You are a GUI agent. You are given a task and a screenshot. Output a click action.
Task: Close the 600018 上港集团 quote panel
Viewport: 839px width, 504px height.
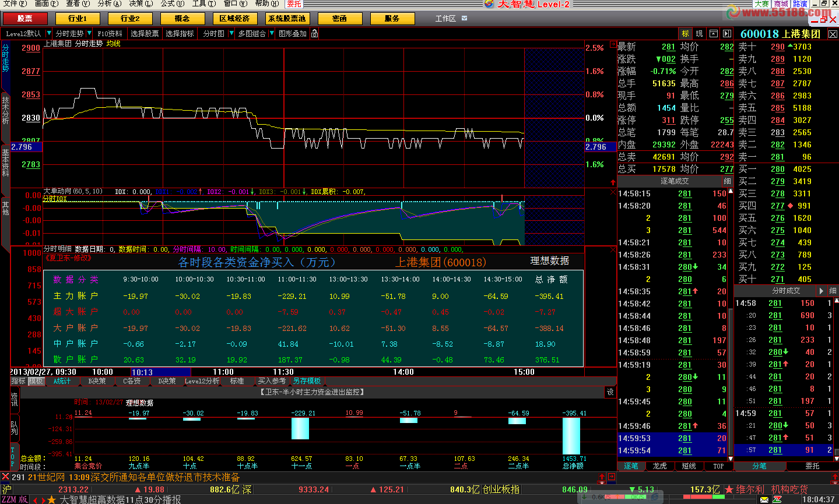(x=833, y=34)
